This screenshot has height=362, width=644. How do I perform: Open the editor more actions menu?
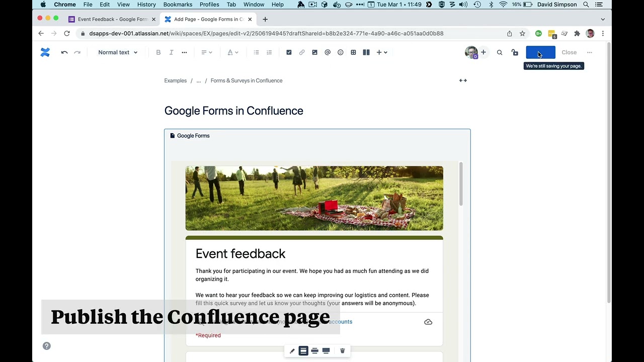click(590, 52)
